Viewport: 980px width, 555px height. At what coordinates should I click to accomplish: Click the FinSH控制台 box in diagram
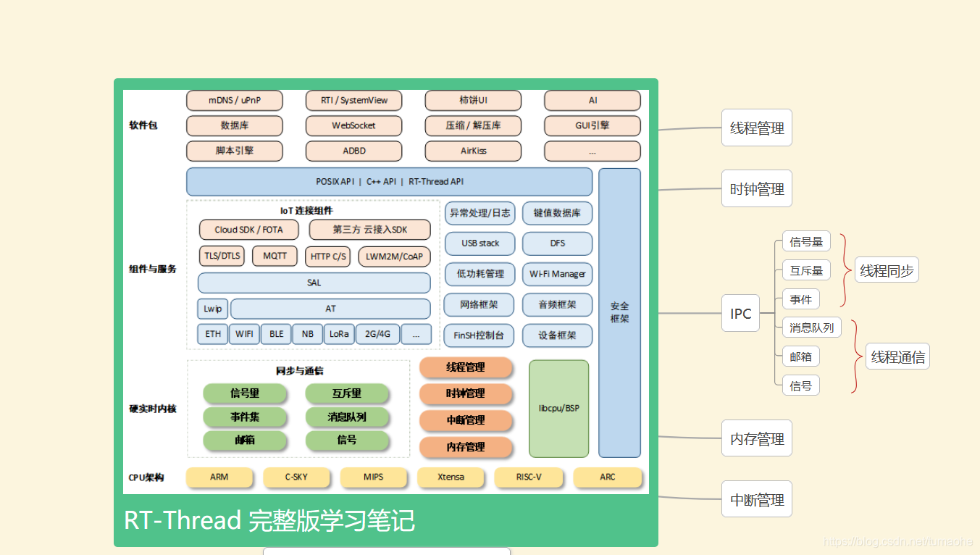tap(479, 335)
